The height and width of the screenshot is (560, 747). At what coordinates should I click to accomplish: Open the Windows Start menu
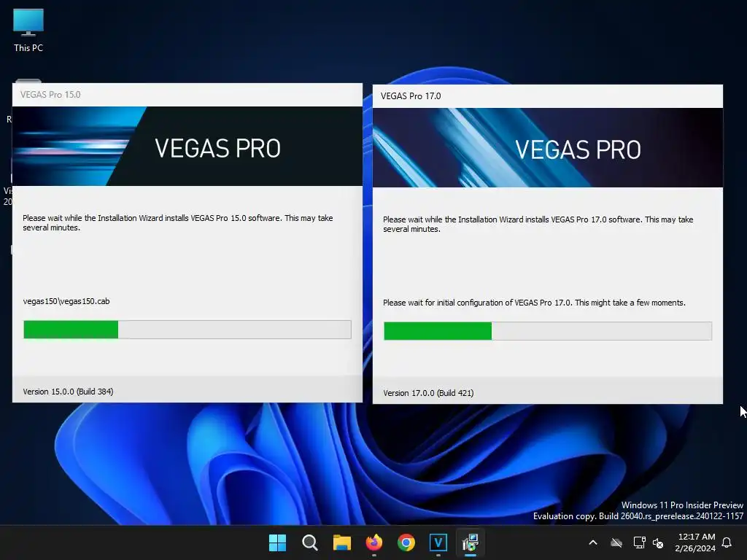tap(277, 542)
